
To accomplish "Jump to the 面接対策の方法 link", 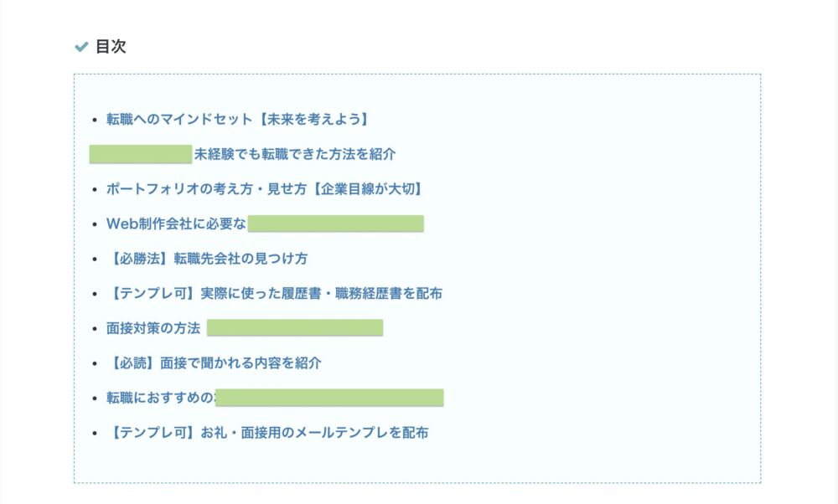I will [x=153, y=328].
